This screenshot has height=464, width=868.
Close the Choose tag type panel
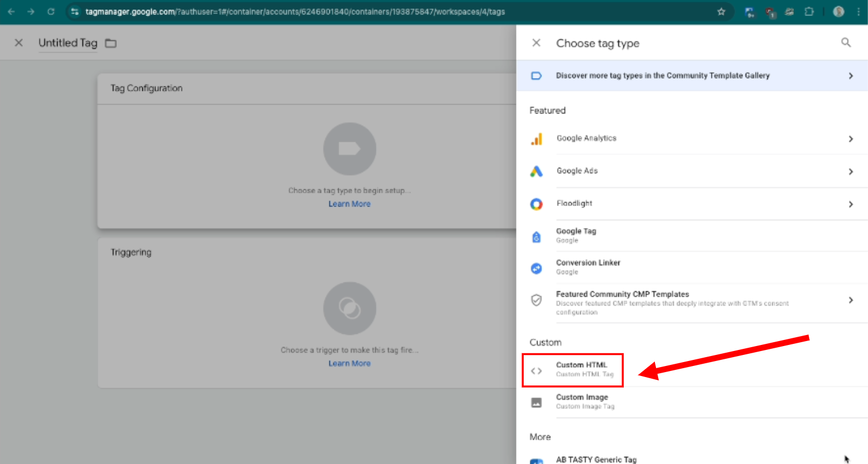(x=536, y=43)
